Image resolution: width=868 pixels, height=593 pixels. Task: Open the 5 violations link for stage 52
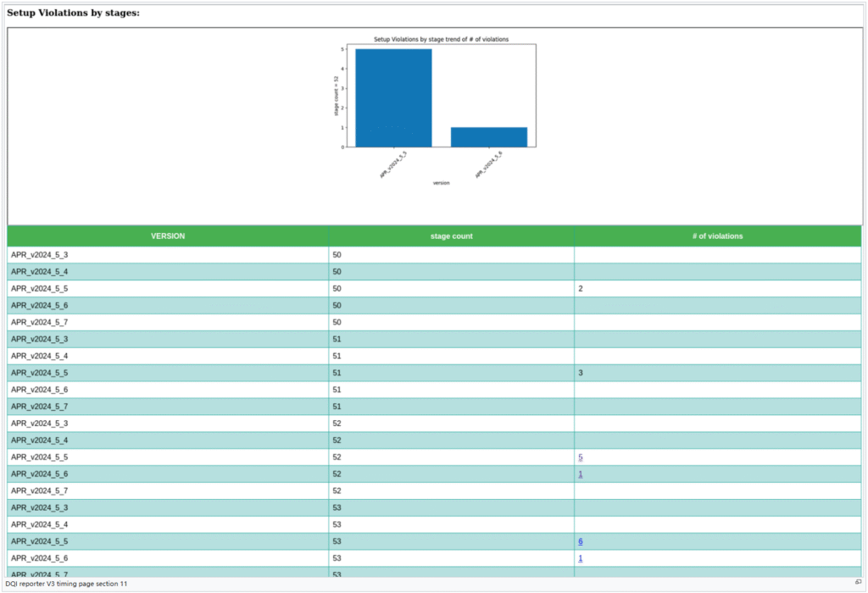pos(581,457)
